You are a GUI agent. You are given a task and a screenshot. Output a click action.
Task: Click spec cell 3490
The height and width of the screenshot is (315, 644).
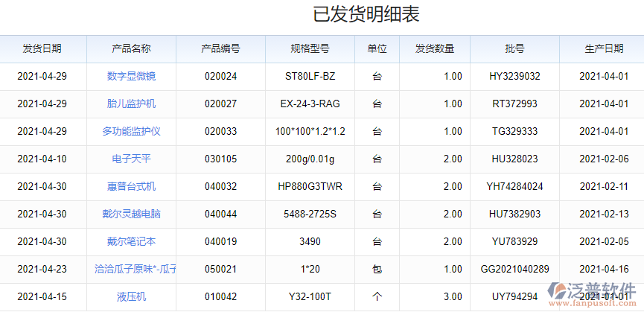point(310,241)
